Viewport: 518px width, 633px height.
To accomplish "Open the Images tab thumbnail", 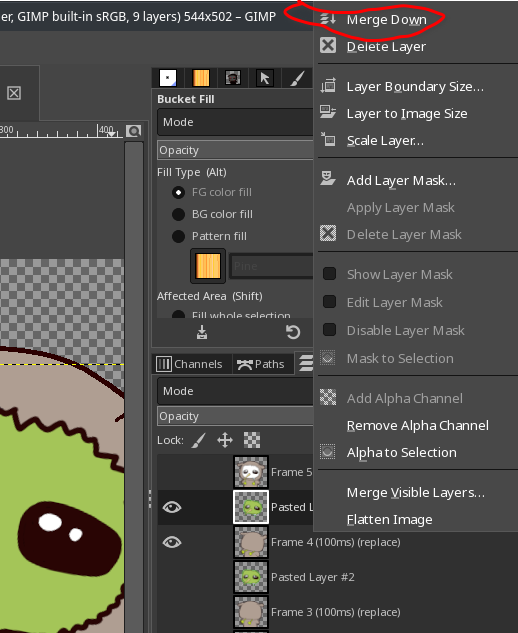I will click(x=233, y=78).
